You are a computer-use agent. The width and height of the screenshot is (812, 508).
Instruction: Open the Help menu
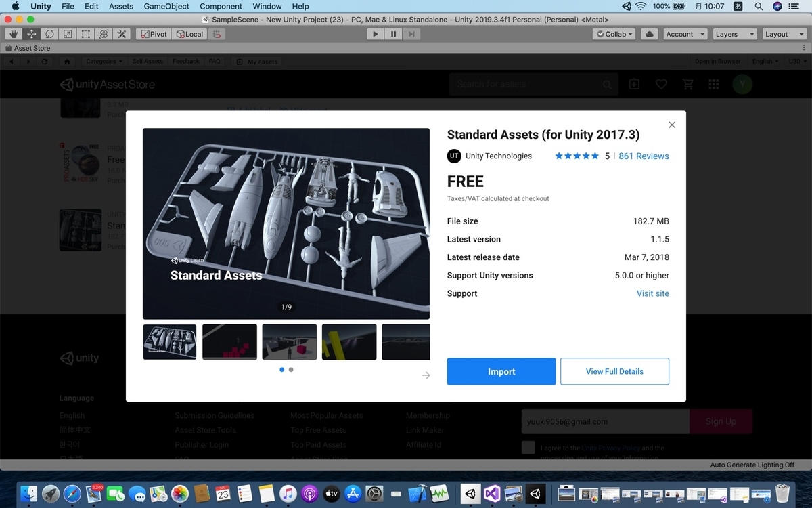pyautogui.click(x=300, y=6)
